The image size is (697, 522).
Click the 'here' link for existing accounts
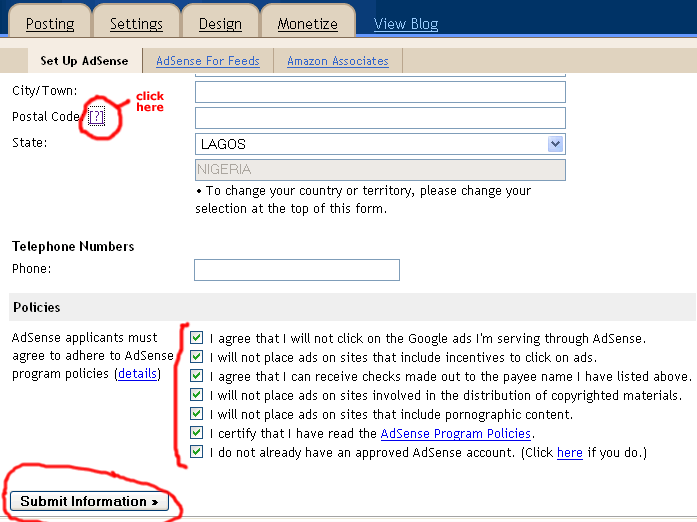point(569,453)
